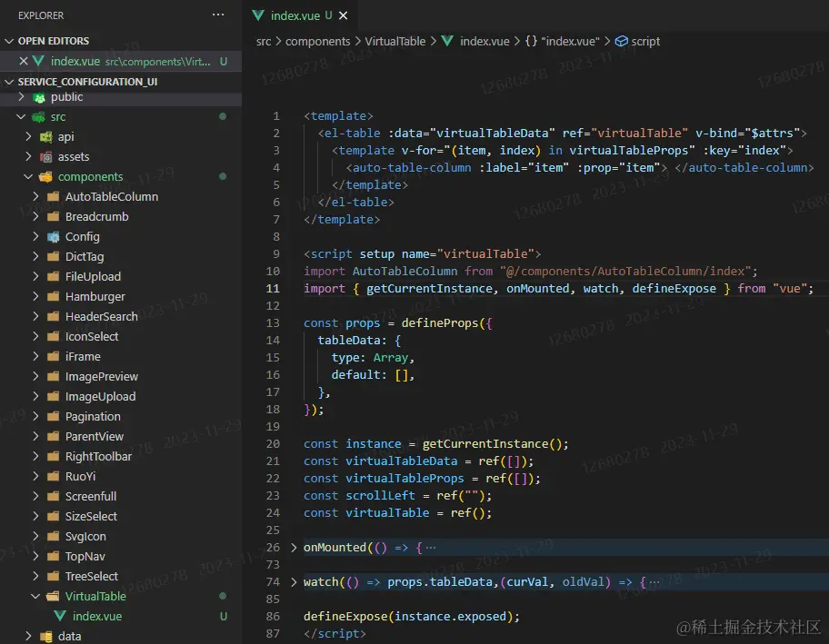The image size is (829, 644).
Task: Click the TopNav folder icon
Action: pyautogui.click(x=53, y=556)
